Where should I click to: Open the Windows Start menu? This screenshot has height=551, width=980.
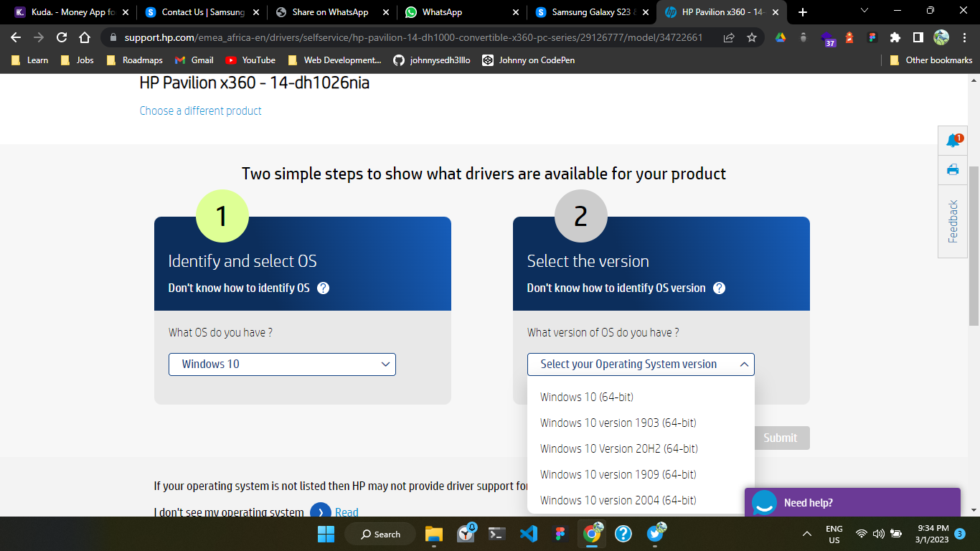click(x=326, y=534)
